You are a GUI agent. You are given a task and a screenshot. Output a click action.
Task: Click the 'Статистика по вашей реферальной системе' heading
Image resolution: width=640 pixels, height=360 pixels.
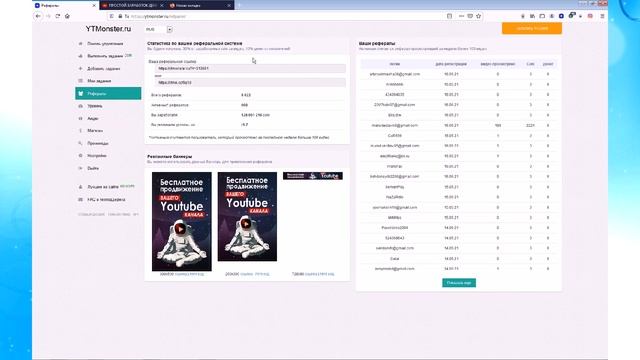pyautogui.click(x=195, y=43)
